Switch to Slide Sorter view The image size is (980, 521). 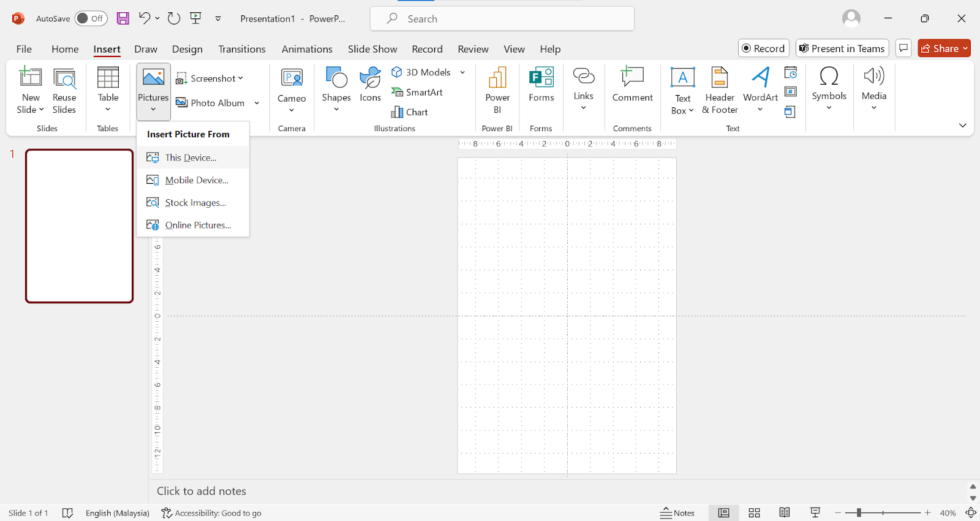pyautogui.click(x=755, y=513)
